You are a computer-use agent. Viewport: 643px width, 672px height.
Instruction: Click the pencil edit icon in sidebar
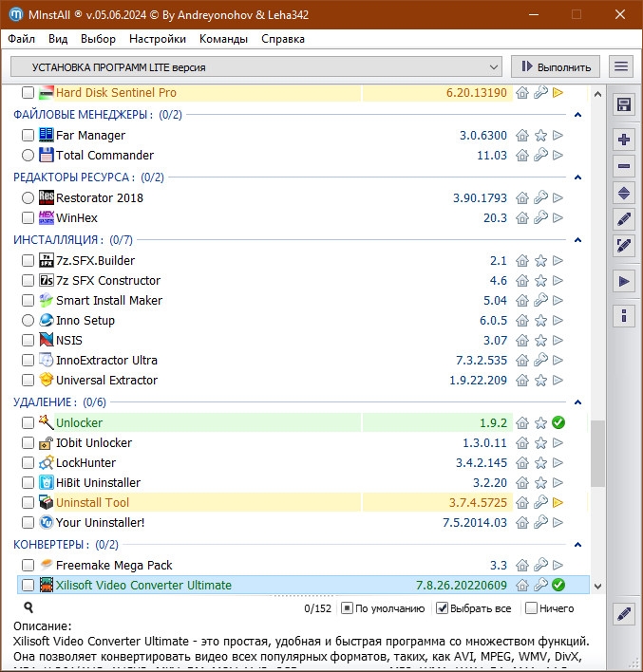(624, 219)
